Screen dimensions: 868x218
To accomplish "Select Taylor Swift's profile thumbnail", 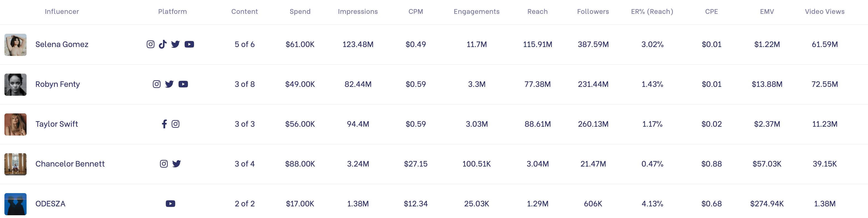I will 15,124.
